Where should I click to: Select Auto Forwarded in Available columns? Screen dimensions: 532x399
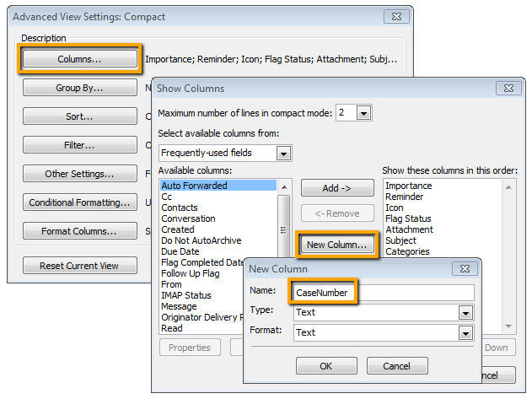pos(218,186)
